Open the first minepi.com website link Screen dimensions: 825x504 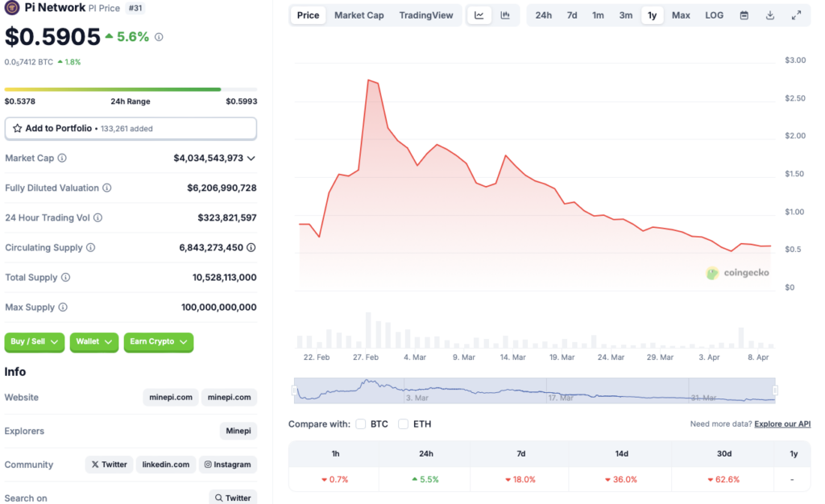[x=171, y=397]
